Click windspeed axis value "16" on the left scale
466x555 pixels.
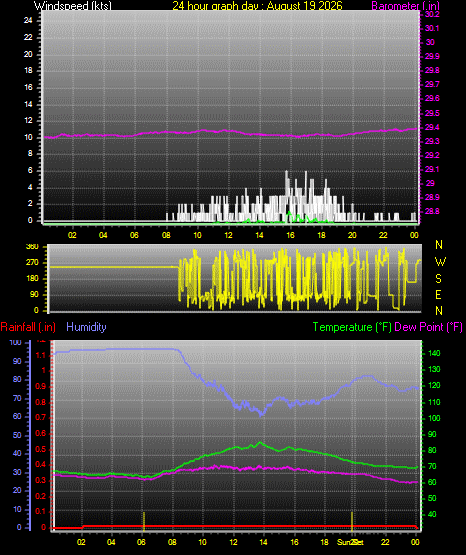tap(28, 87)
